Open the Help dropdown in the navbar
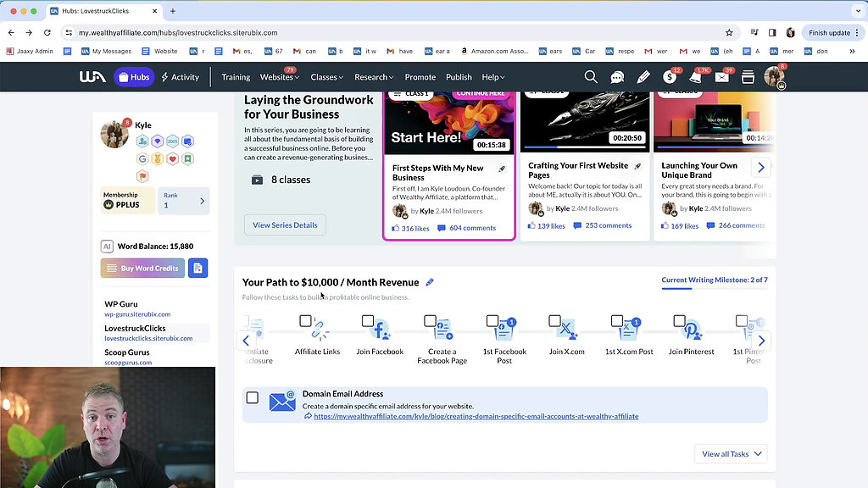This screenshot has height=488, width=868. click(493, 76)
